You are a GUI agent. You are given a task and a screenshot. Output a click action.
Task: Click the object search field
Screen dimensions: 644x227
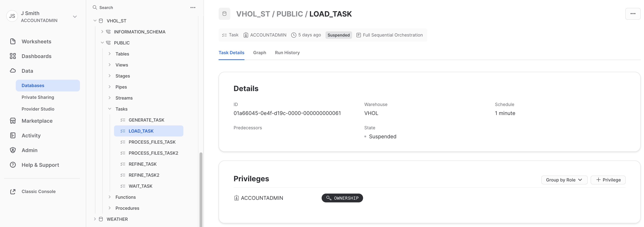click(140, 8)
